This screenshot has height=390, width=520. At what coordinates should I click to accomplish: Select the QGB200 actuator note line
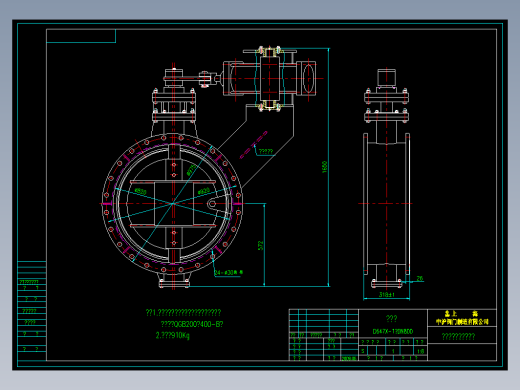click(x=192, y=324)
